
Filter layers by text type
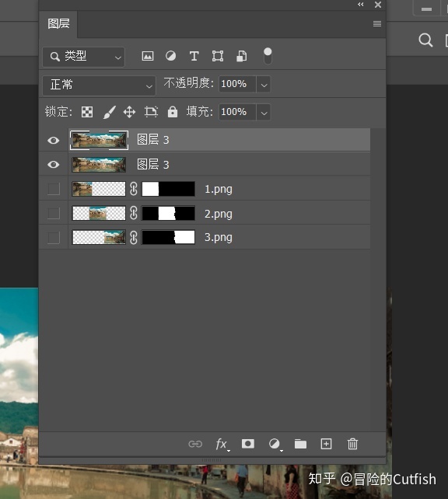194,56
